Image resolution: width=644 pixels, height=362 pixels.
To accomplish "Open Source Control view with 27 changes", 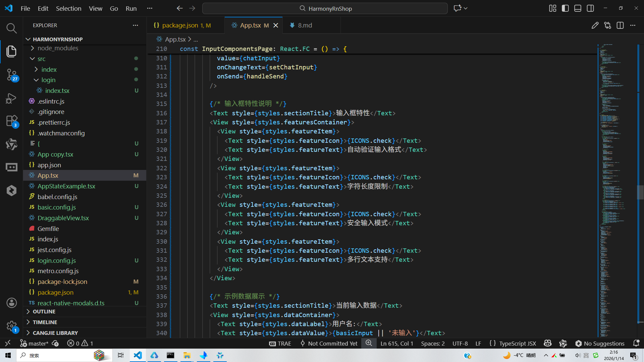I will (x=11, y=74).
